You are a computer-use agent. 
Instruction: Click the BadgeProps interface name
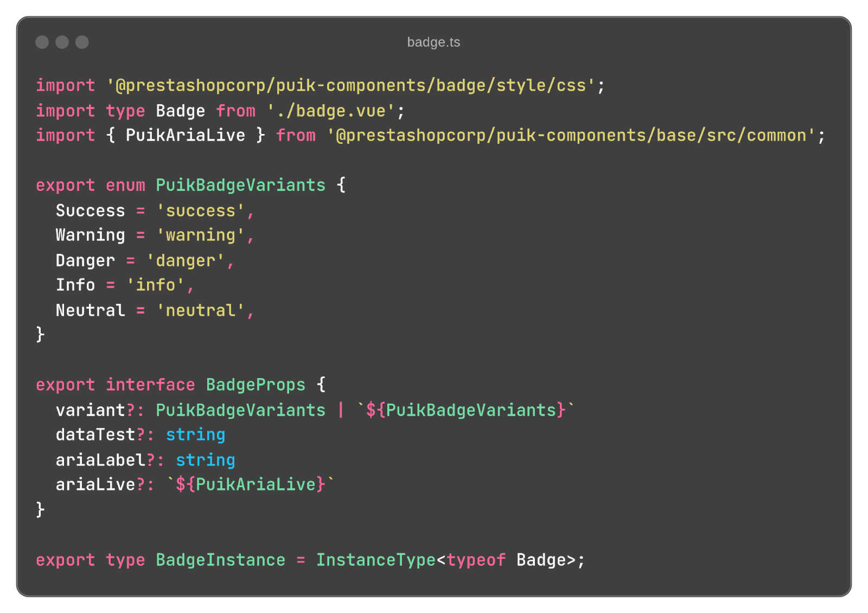[256, 385]
